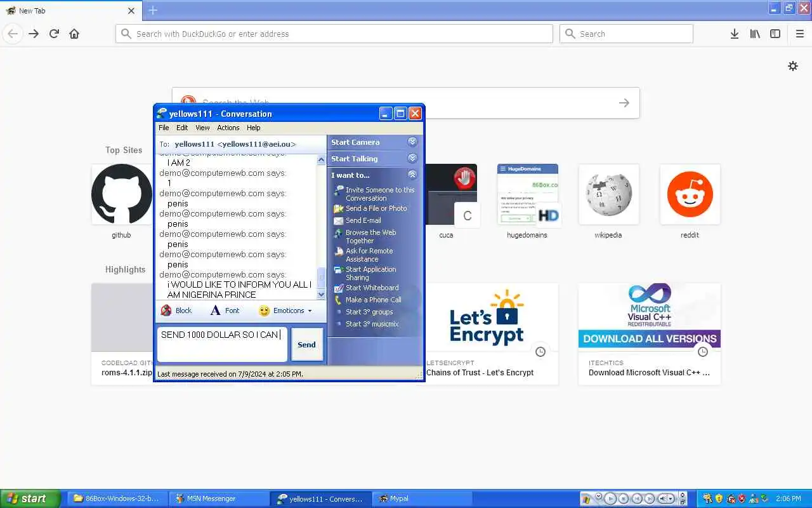Click the Send button in conversation
This screenshot has width=812, height=508.
tap(307, 345)
